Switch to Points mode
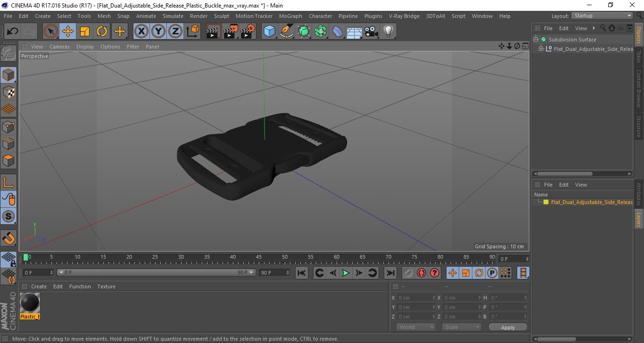This screenshot has width=644, height=343. click(x=8, y=126)
